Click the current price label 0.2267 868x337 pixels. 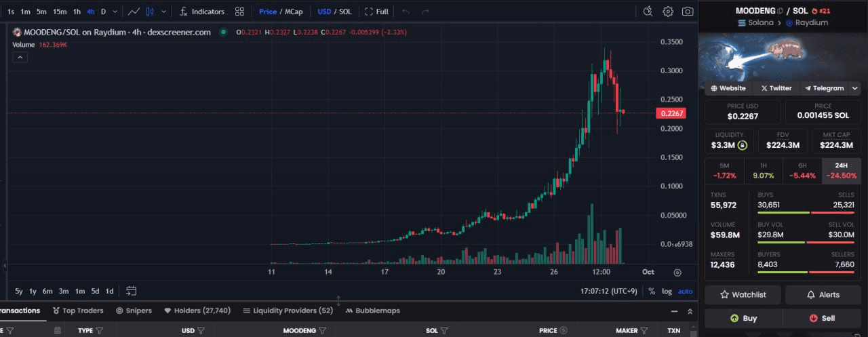671,113
